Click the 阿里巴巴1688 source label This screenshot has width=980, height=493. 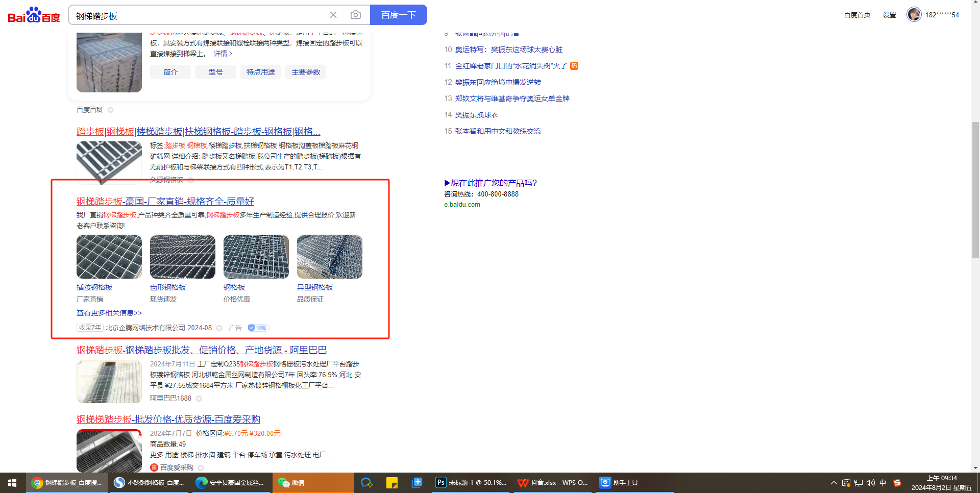pos(170,398)
